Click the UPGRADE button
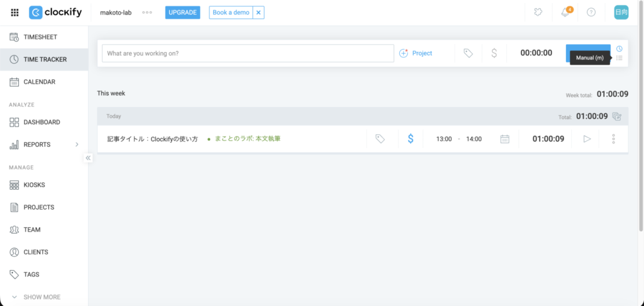Viewport: 644px width, 306px height. (182, 13)
